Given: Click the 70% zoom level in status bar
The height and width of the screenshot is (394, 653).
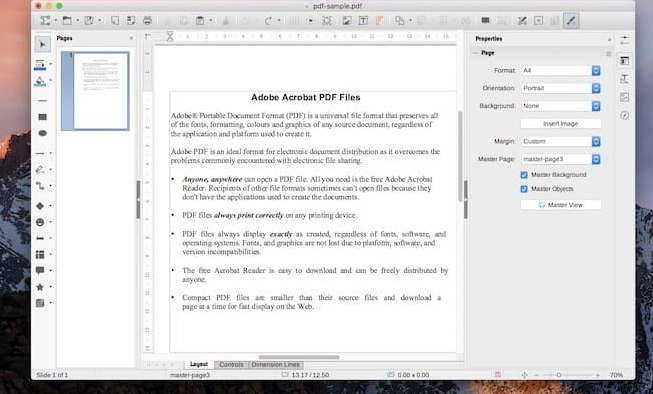Looking at the screenshot, I should click(616, 375).
